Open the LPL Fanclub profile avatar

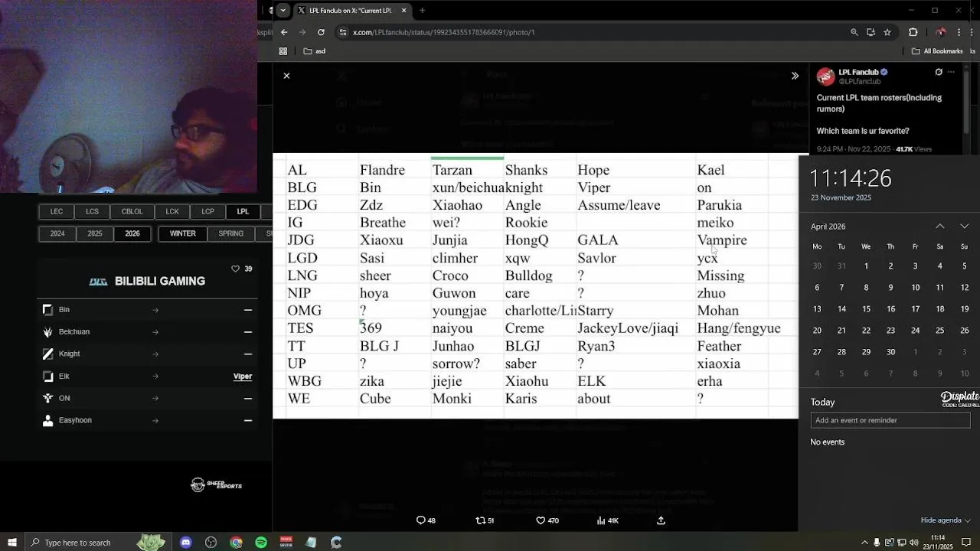(x=825, y=77)
